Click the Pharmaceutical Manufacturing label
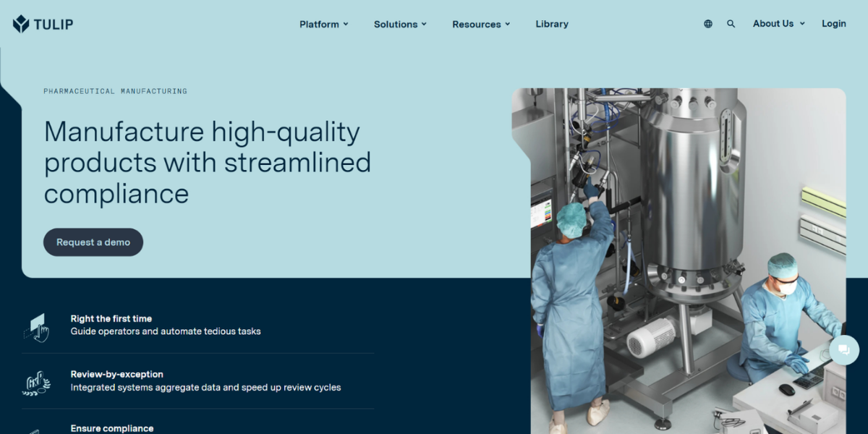Image resolution: width=868 pixels, height=434 pixels. tap(115, 91)
